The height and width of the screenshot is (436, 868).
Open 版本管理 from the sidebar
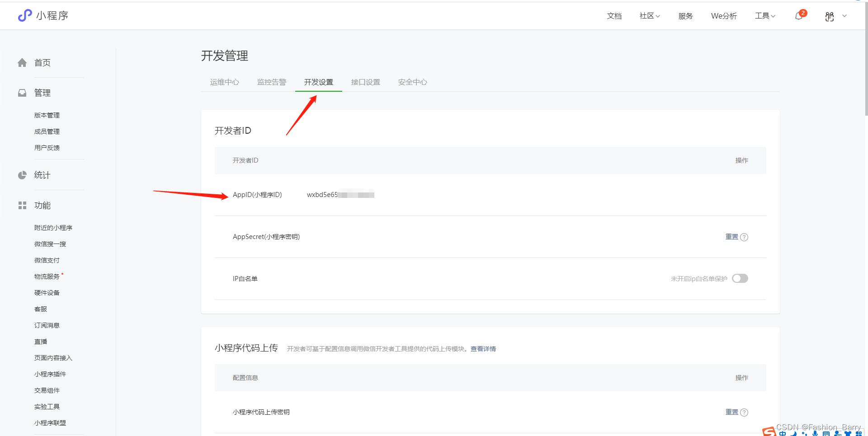click(47, 115)
